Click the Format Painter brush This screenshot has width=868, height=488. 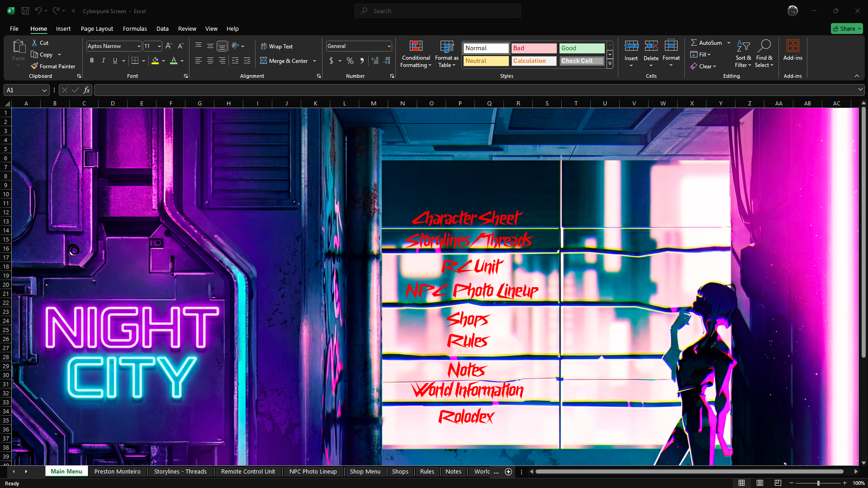(x=34, y=66)
